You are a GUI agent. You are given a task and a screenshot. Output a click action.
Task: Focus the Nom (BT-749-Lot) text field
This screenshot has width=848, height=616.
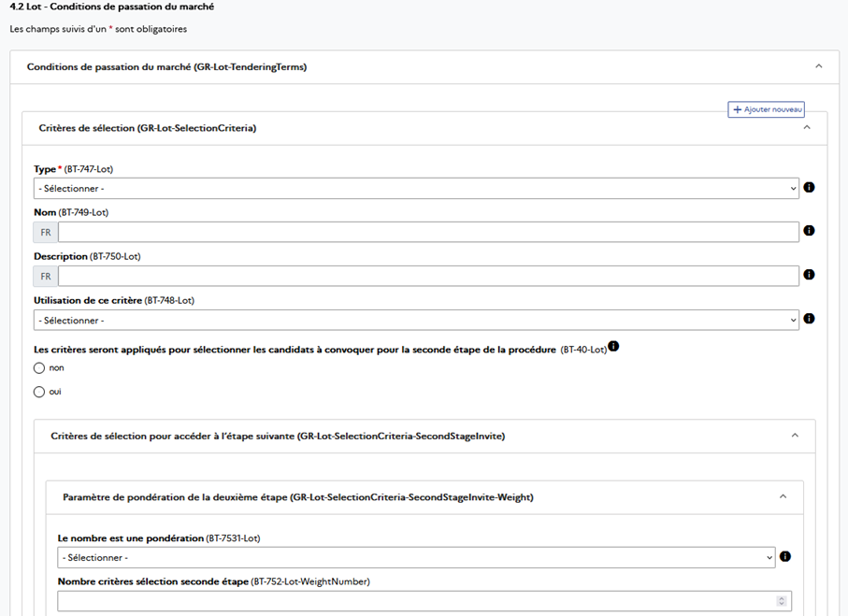click(x=428, y=232)
